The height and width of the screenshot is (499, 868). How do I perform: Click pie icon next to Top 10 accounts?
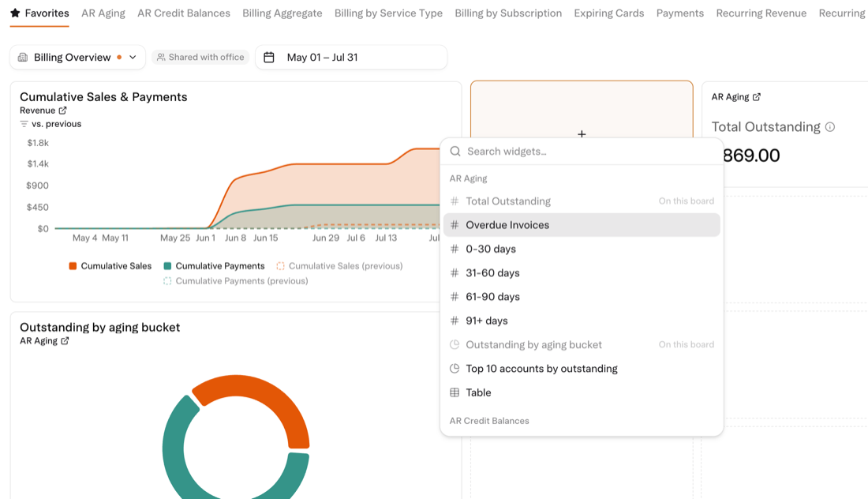(455, 368)
